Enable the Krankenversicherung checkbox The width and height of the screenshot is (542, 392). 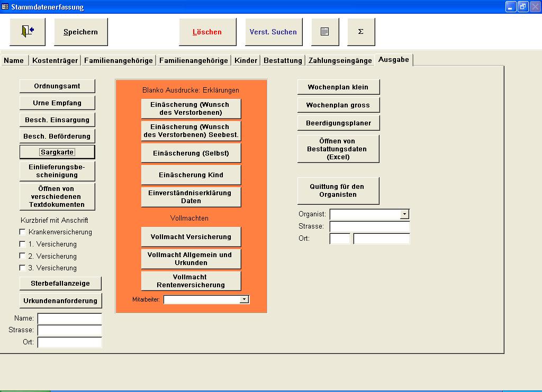[22, 232]
